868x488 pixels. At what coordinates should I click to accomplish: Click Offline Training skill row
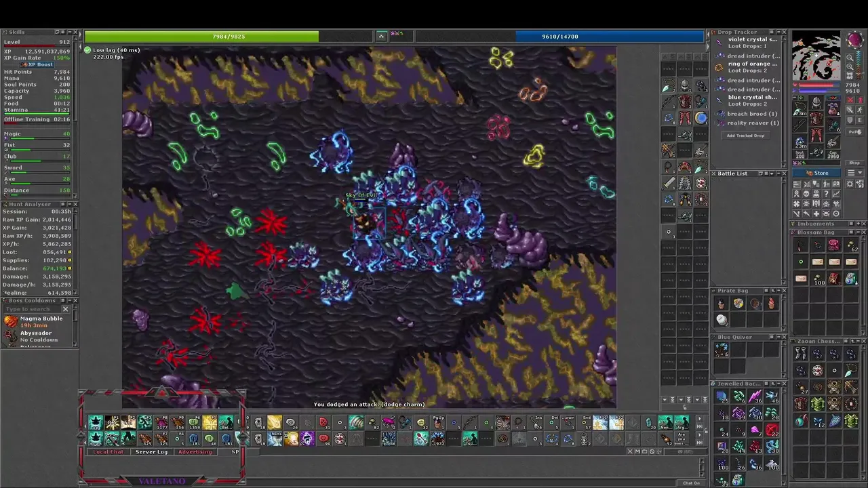coord(37,119)
